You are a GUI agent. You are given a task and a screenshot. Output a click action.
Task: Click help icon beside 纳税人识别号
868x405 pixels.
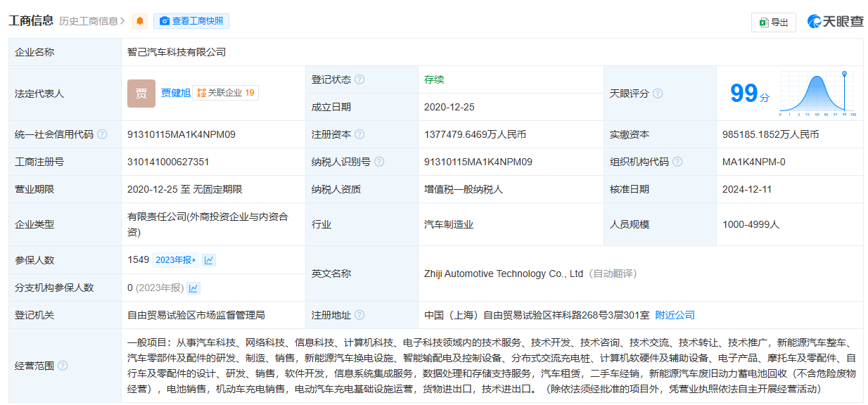[x=379, y=162]
